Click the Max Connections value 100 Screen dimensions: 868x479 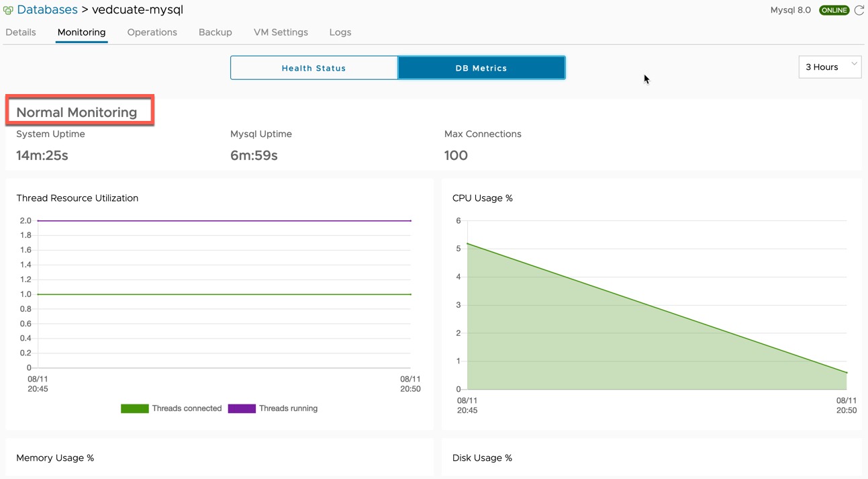point(456,155)
